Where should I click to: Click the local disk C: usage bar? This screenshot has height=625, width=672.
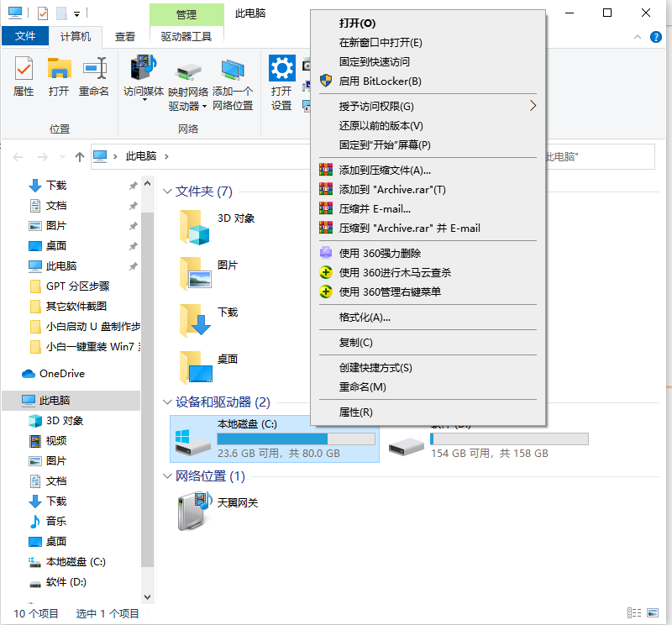[x=296, y=439]
